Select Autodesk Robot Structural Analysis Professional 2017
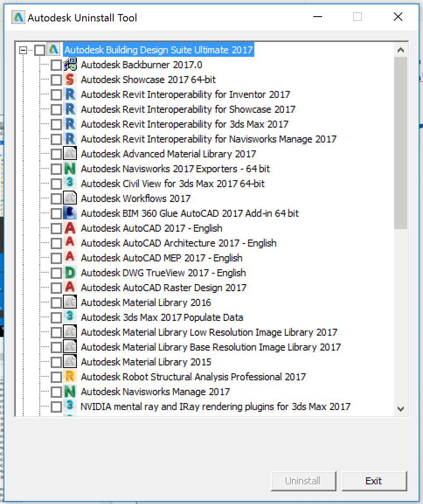 pos(194,376)
